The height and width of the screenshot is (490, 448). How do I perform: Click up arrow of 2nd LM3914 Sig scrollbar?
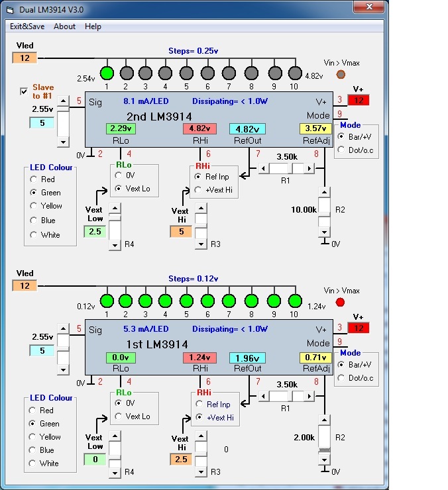63,101
